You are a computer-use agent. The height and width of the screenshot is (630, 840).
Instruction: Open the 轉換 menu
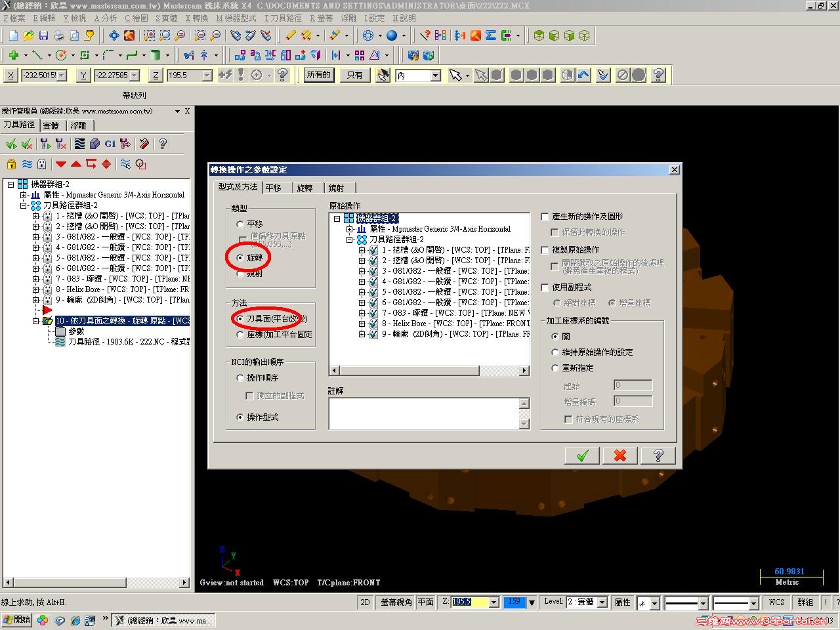[x=197, y=18]
